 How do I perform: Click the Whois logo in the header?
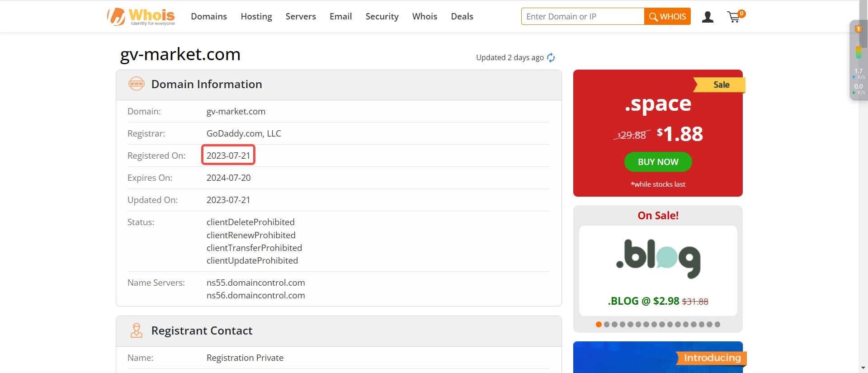pos(141,17)
